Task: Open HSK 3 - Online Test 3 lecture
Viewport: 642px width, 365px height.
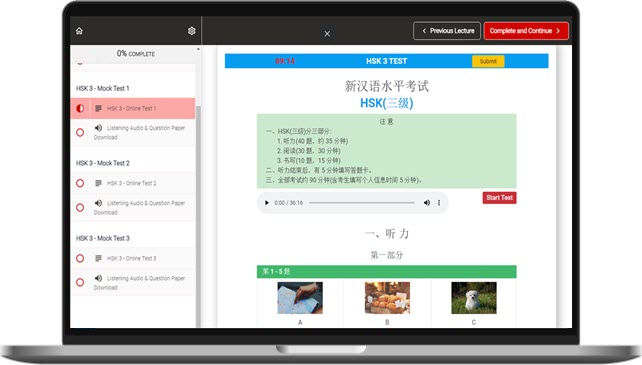Action: click(x=133, y=258)
